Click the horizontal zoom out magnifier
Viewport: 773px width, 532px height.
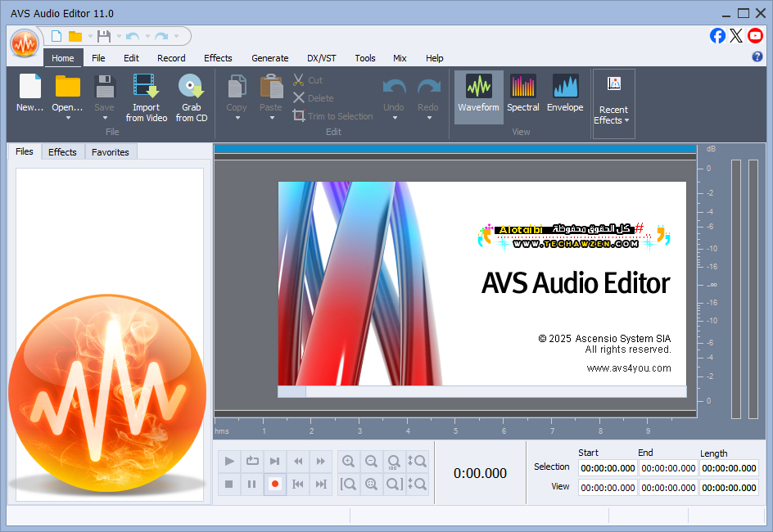coord(371,461)
